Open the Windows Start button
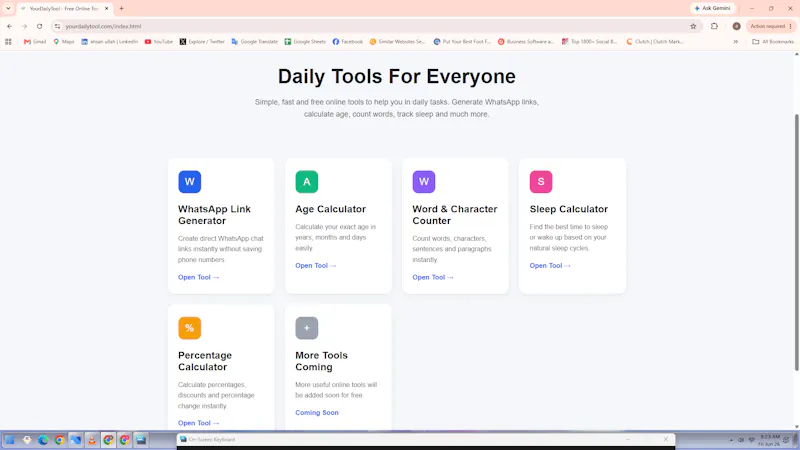The width and height of the screenshot is (800, 450). [x=10, y=440]
